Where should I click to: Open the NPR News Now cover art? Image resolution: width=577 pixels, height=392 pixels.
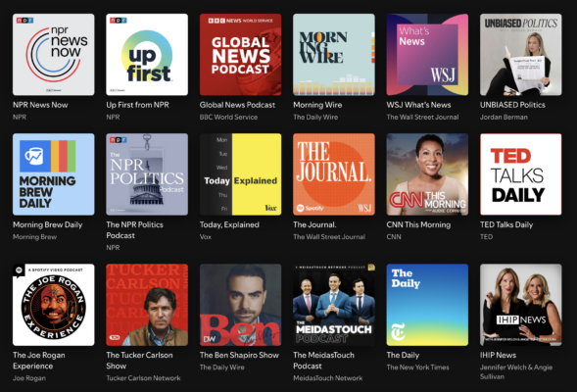pyautogui.click(x=53, y=55)
